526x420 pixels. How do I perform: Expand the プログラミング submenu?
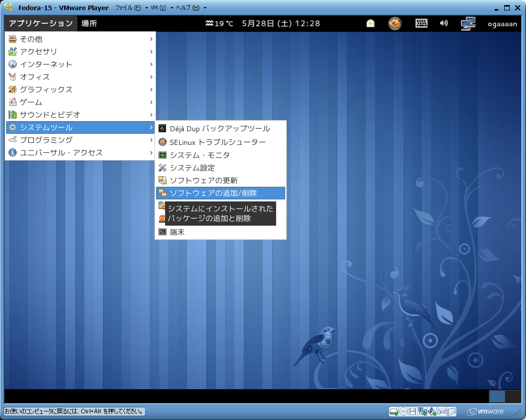point(80,140)
